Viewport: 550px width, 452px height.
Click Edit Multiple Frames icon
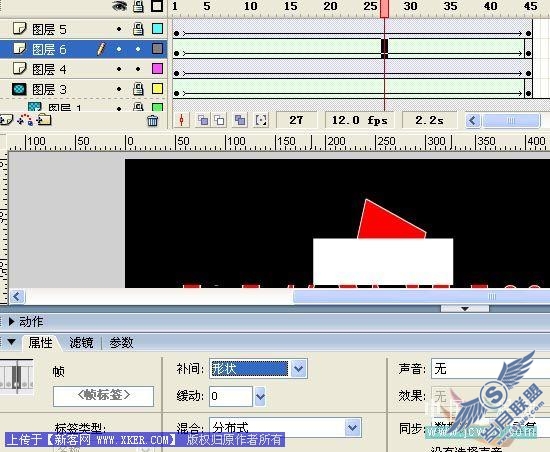[240, 120]
